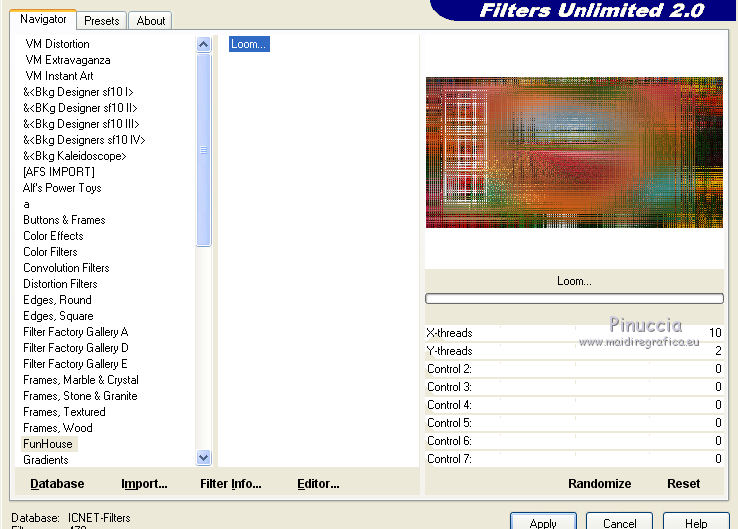Click the Import... button
Image resolution: width=738 pixels, height=529 pixels.
click(144, 484)
